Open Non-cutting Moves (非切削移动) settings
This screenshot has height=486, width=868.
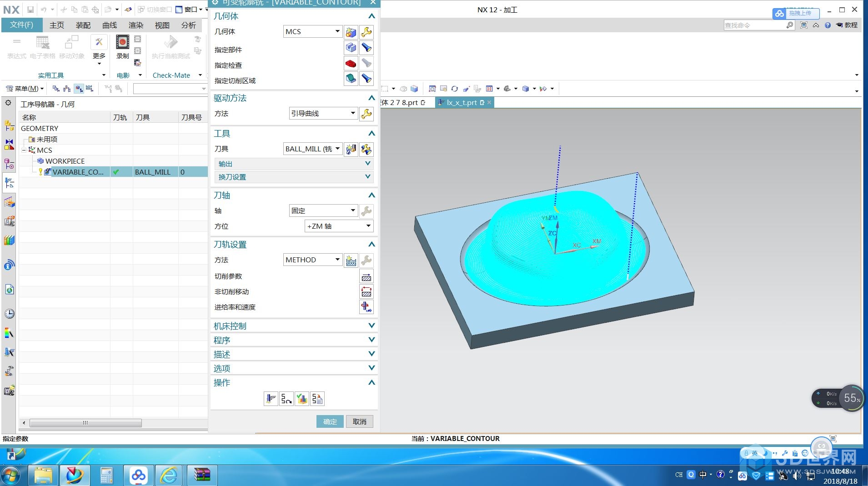point(366,292)
